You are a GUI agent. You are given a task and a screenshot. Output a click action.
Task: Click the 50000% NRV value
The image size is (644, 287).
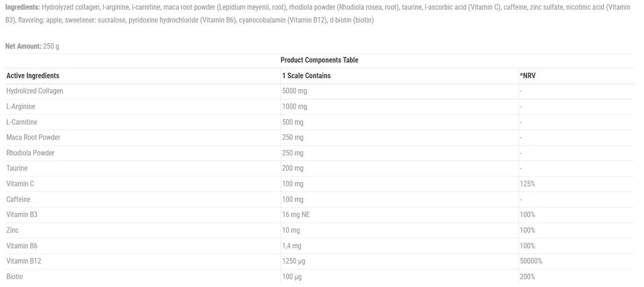(x=531, y=261)
